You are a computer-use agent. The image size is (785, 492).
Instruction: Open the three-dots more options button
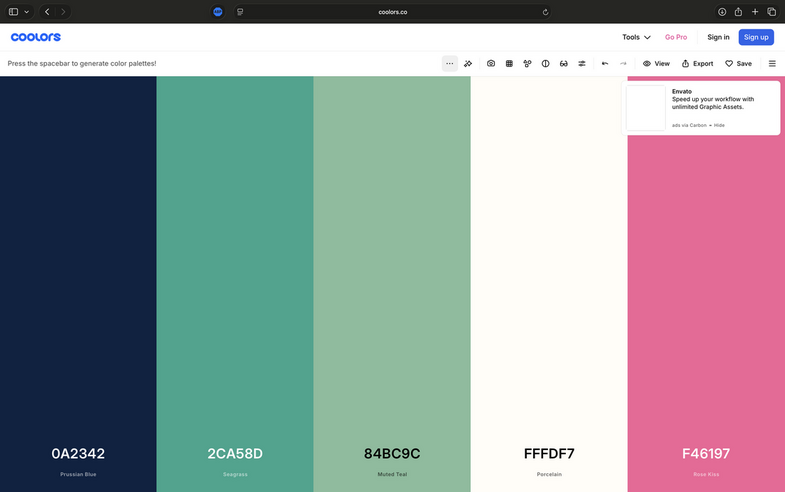click(450, 63)
